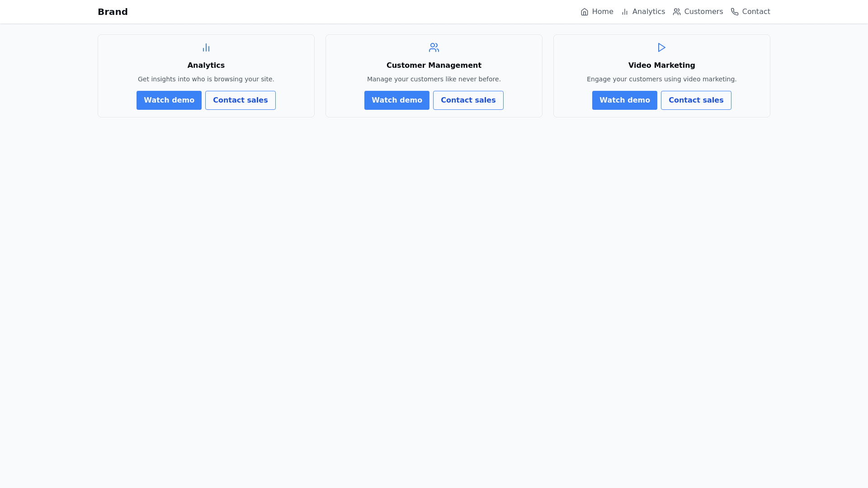868x488 pixels.
Task: Click the Video Marketing card title
Action: (661, 66)
